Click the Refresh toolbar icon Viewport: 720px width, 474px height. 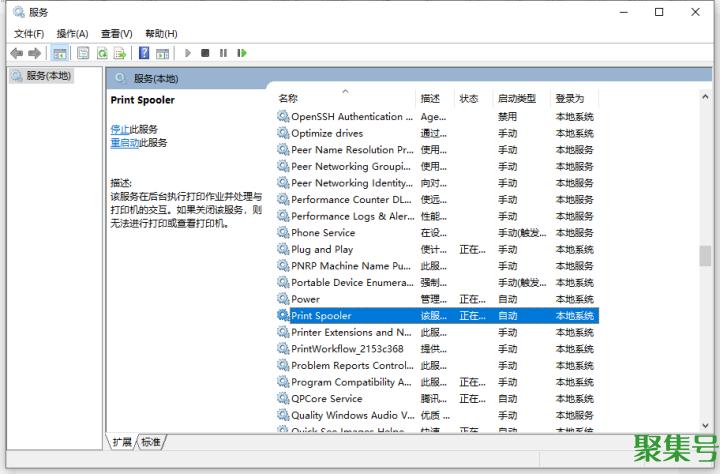tap(102, 53)
